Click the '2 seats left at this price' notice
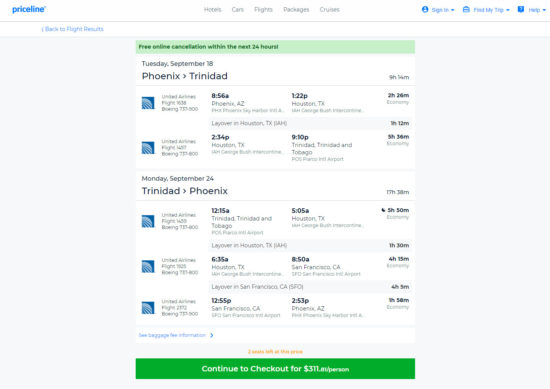The image size is (550, 389). pos(275,351)
